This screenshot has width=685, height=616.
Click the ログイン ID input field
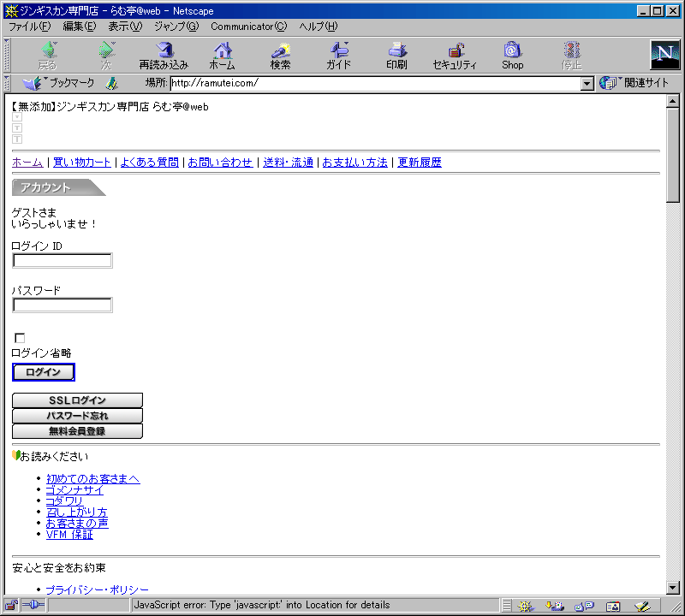(63, 261)
